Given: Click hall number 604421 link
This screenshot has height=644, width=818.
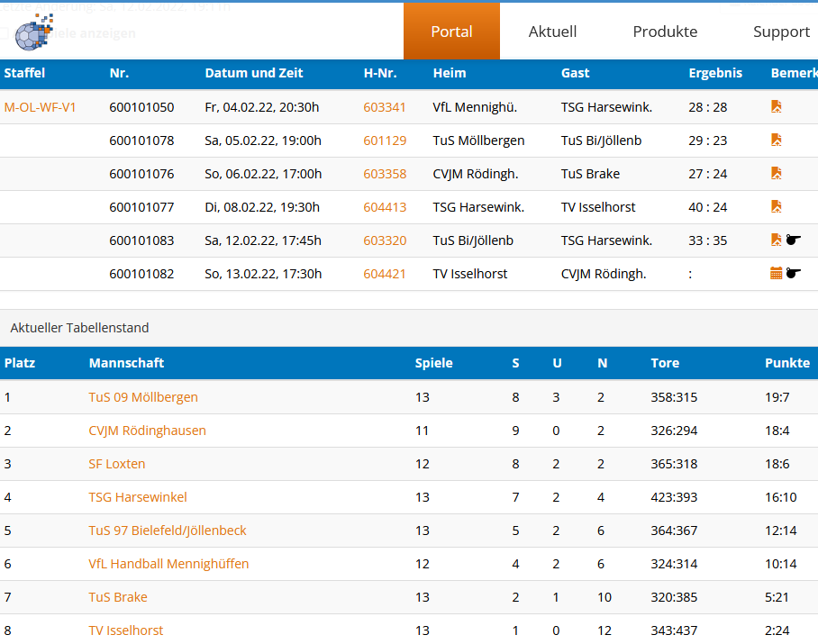Looking at the screenshot, I should [x=385, y=274].
